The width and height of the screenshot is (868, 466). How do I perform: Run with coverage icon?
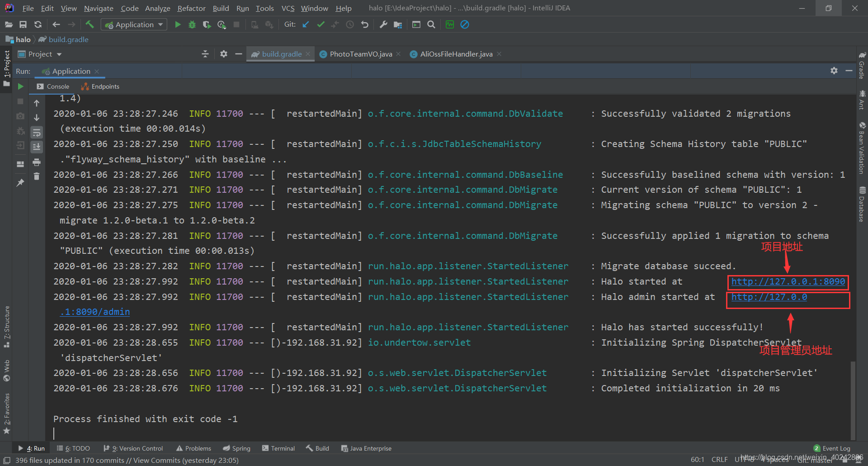(207, 24)
